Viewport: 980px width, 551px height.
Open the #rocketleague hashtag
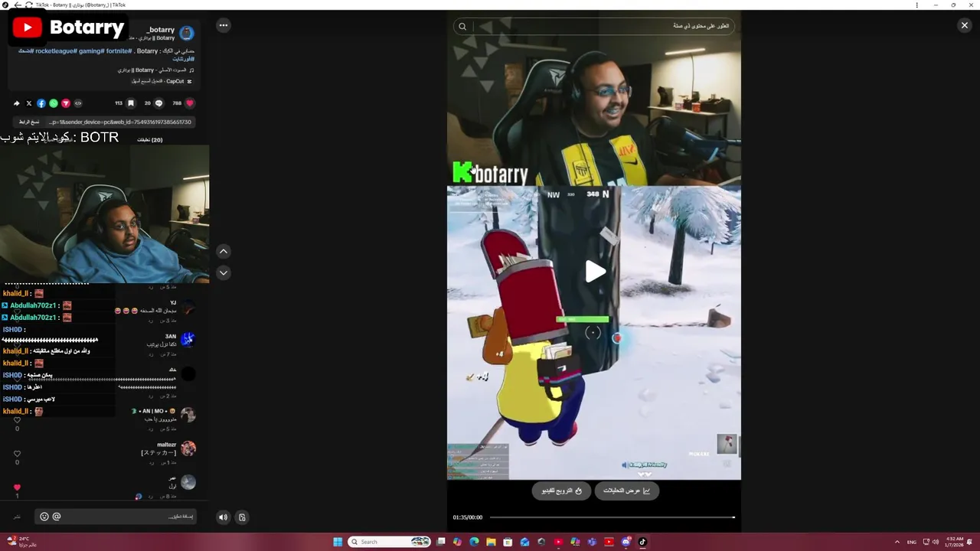56,51
